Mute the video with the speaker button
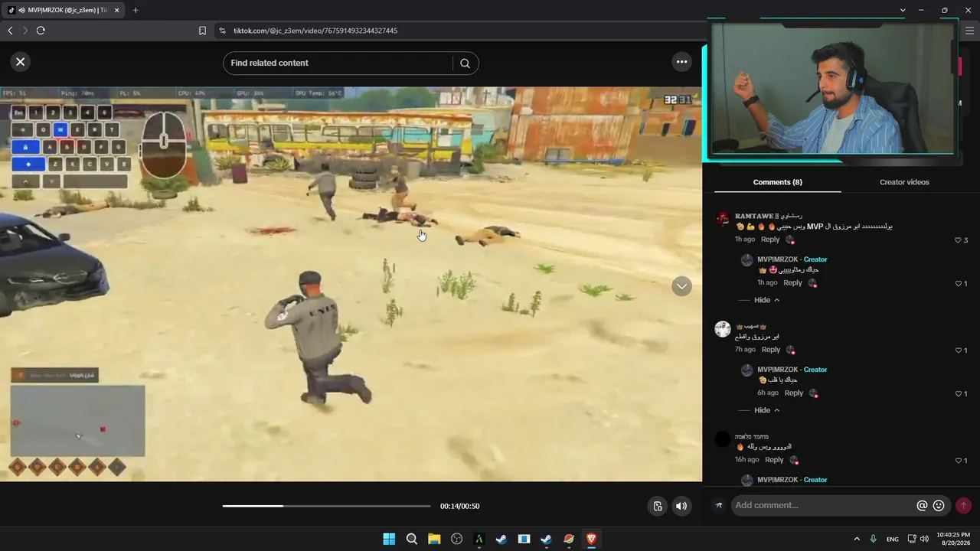 681,506
